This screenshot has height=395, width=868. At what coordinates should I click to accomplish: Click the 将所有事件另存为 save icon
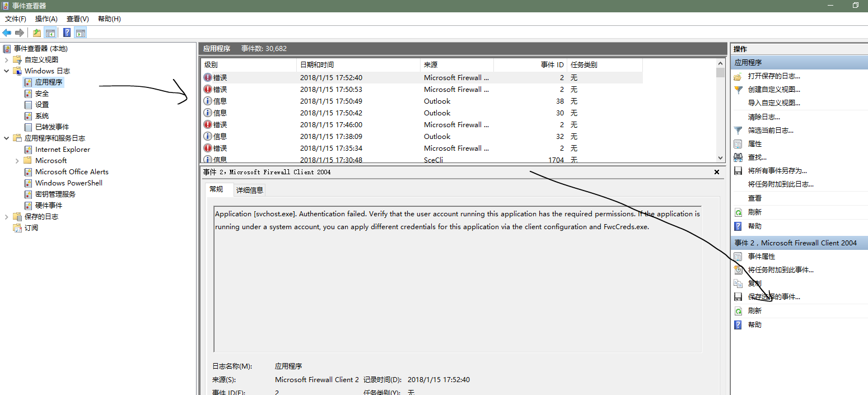point(738,171)
